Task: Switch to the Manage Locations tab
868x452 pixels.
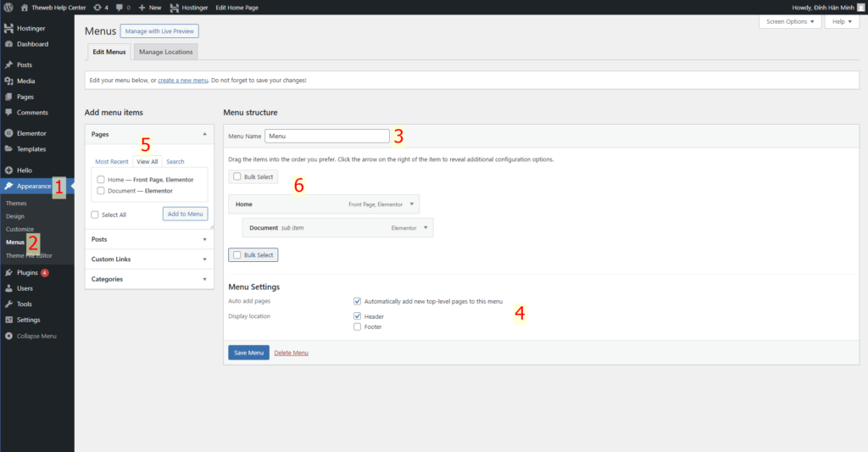Action: (x=165, y=52)
